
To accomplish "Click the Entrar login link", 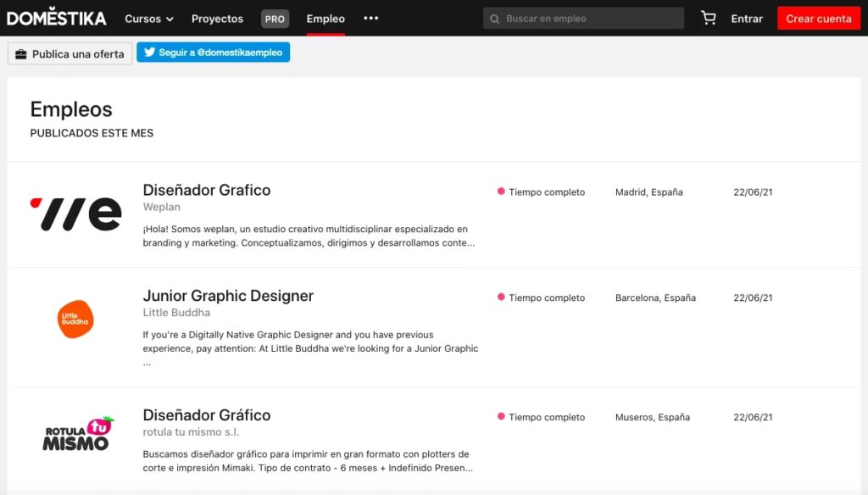I will [747, 19].
